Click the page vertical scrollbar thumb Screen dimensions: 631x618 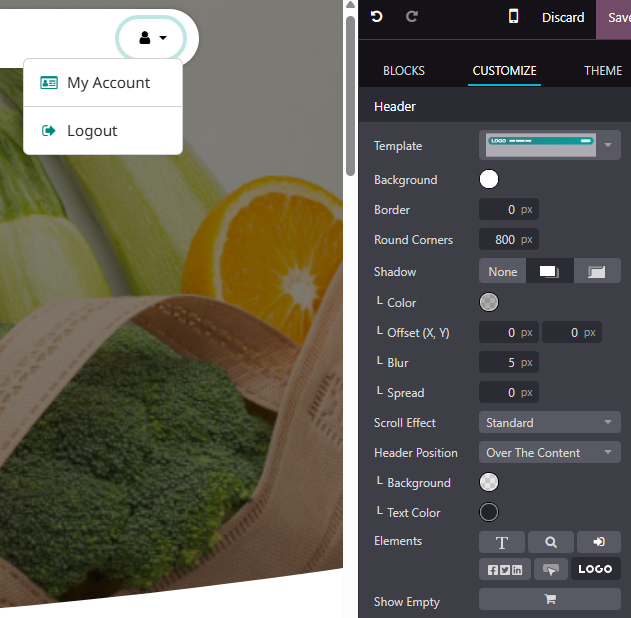click(x=351, y=96)
